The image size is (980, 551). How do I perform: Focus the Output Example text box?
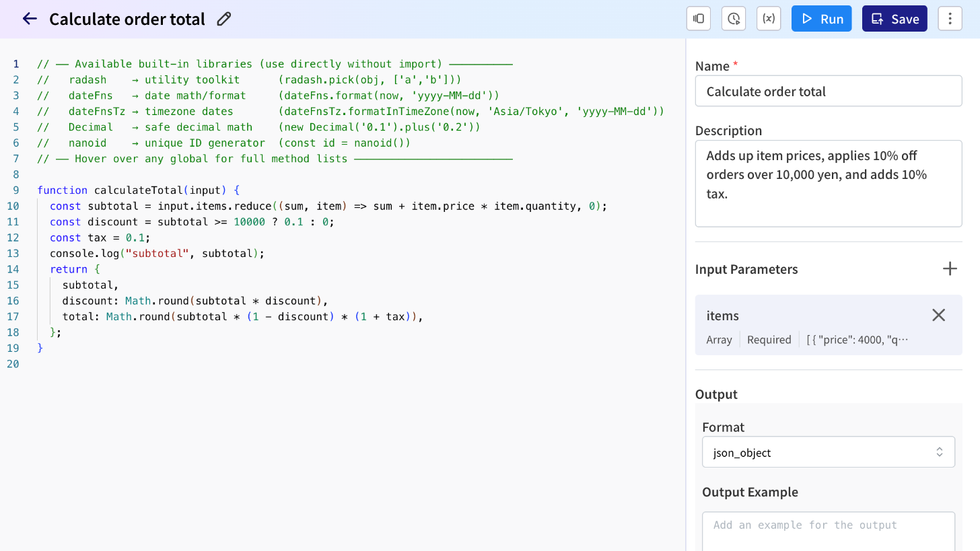pos(829,532)
